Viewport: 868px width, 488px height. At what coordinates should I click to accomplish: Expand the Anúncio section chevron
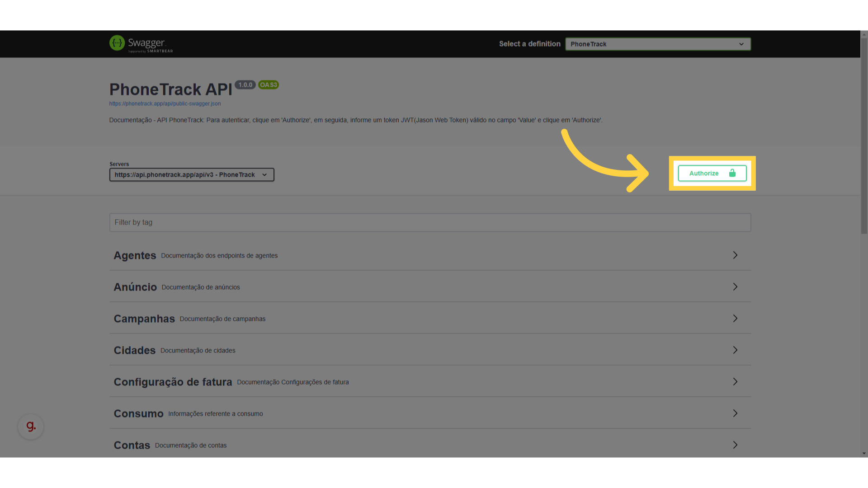[735, 287]
